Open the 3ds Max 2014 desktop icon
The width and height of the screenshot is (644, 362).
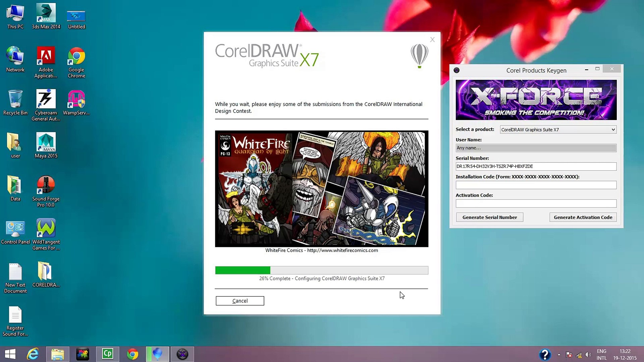(46, 16)
